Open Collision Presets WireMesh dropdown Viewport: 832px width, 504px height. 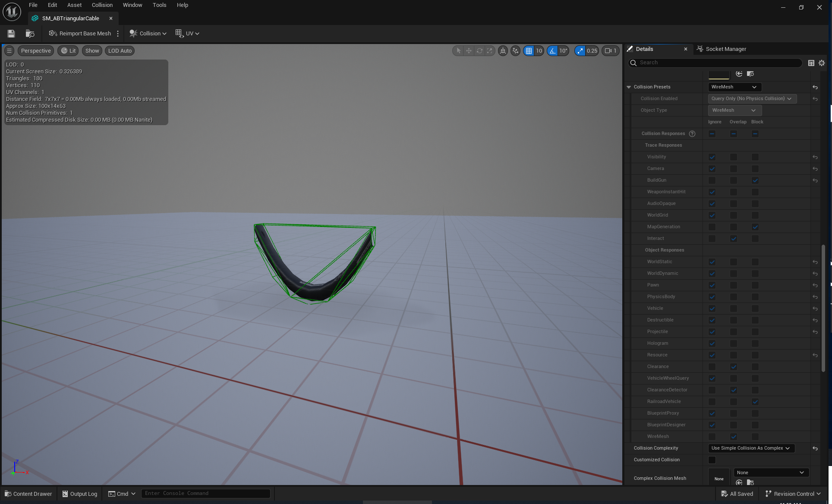click(x=734, y=87)
